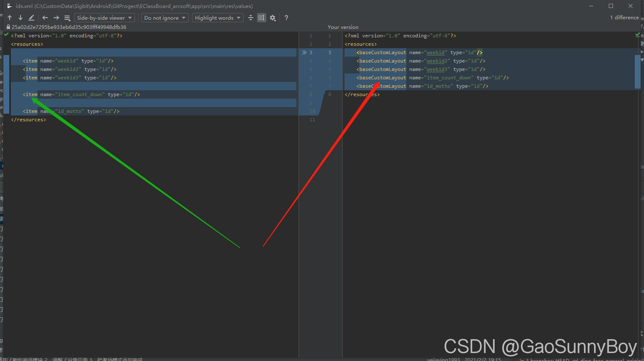Screen dimensions: 644x361
Task: Minimize the diff window
Action: coord(591,6)
